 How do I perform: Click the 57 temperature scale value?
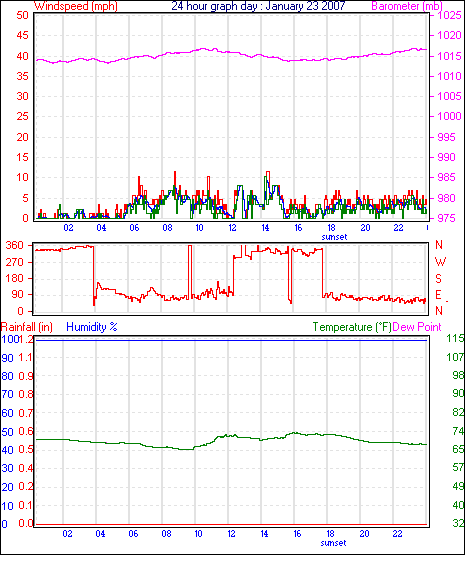tap(458, 467)
